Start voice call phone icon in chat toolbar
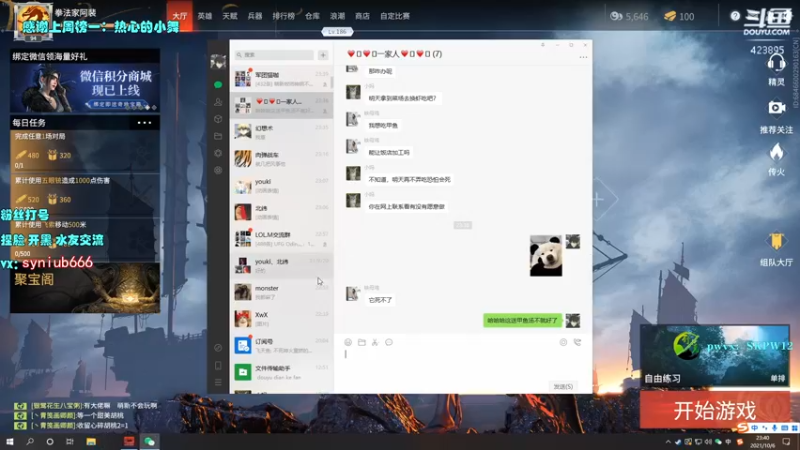 tap(577, 342)
